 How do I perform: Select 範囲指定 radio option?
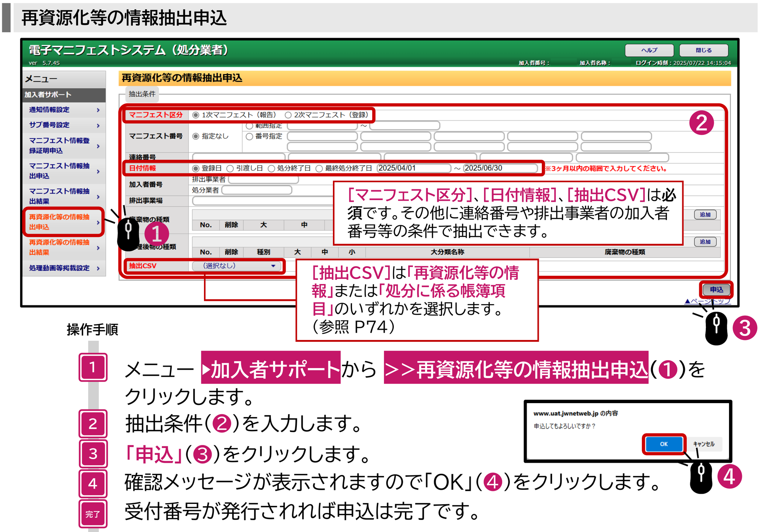249,125
